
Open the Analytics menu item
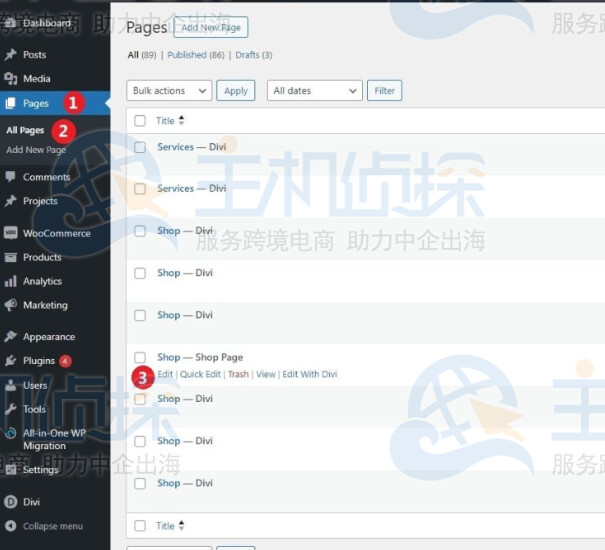[x=42, y=281]
